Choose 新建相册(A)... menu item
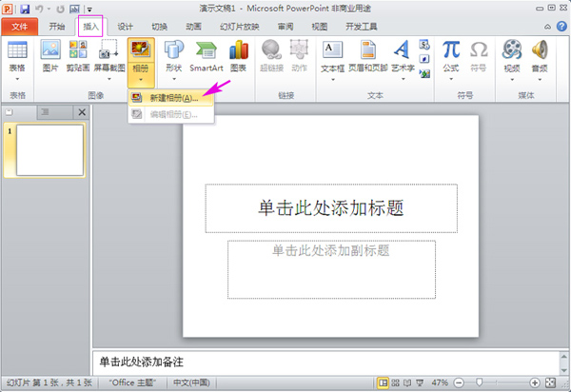Screen dimensions: 571x392 171,98
